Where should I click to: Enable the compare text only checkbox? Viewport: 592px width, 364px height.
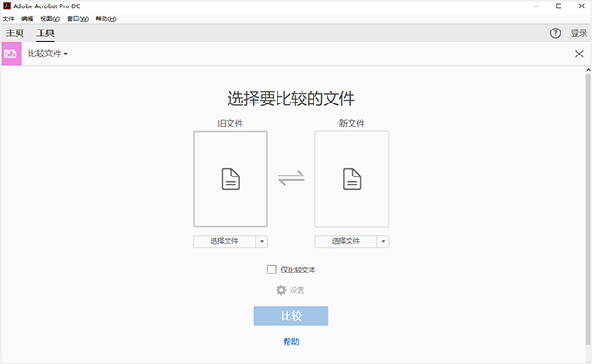[271, 270]
